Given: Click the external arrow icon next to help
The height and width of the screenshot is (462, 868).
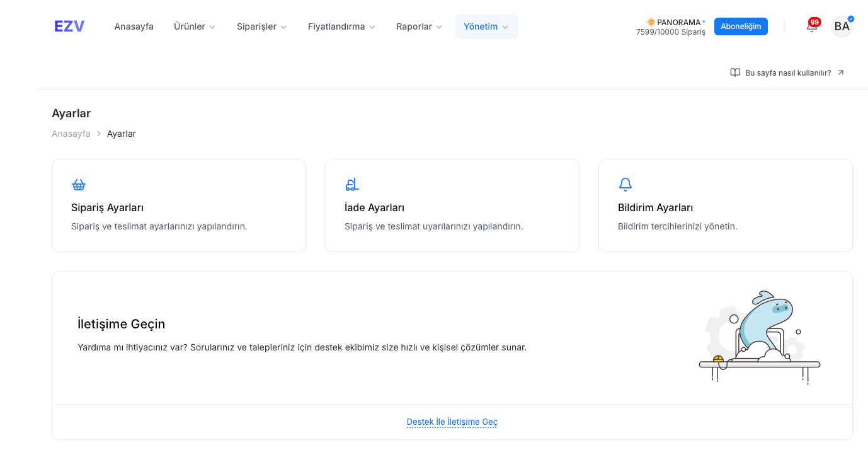Looking at the screenshot, I should [841, 72].
